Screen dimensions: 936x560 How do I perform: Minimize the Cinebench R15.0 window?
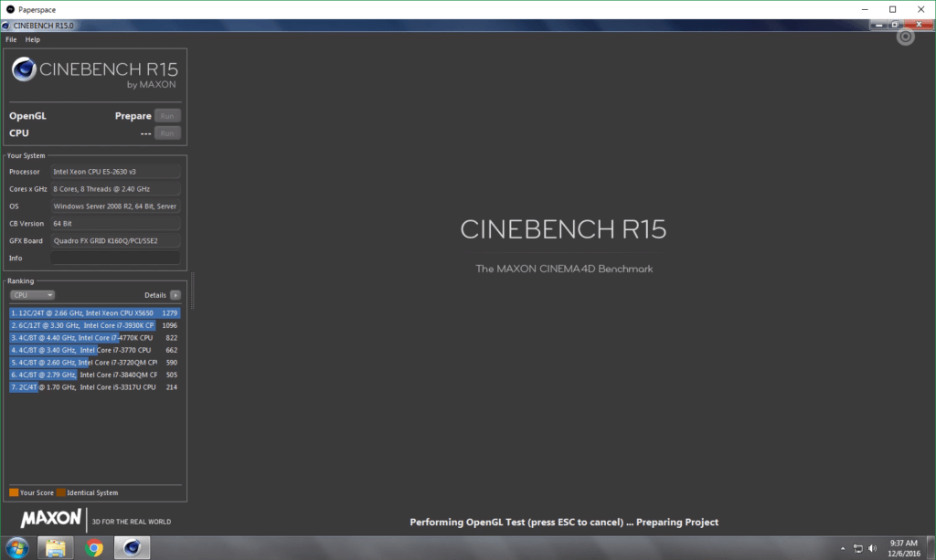click(x=878, y=25)
